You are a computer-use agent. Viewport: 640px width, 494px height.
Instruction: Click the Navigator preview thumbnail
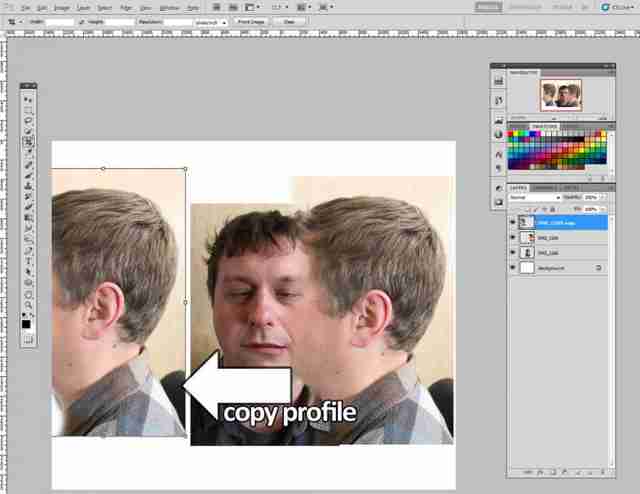(x=561, y=95)
